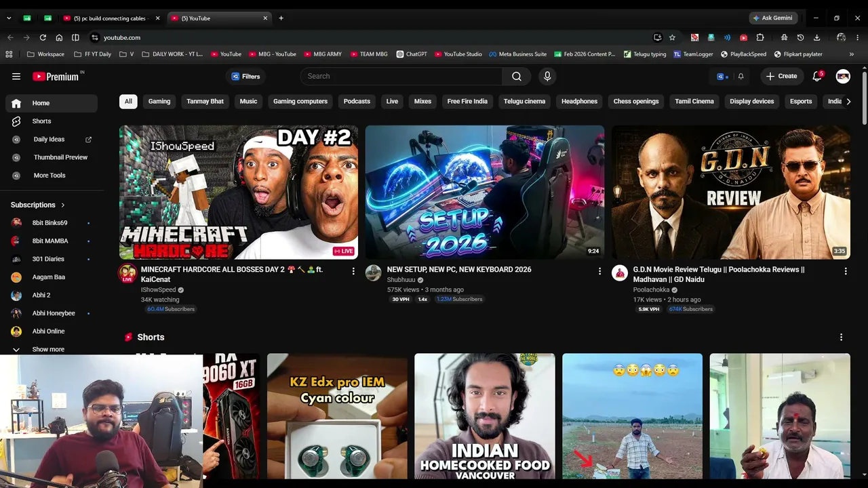The width and height of the screenshot is (868, 488).
Task: Open the account profile avatar menu
Action: [843, 77]
